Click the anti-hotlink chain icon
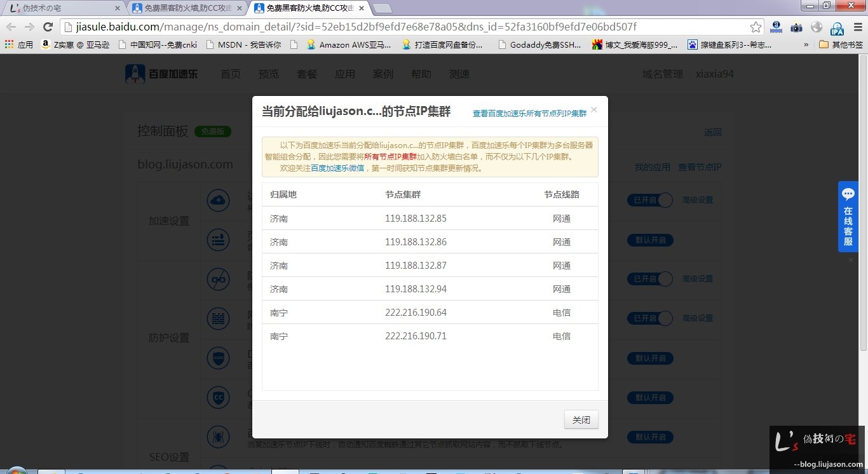 219,279
